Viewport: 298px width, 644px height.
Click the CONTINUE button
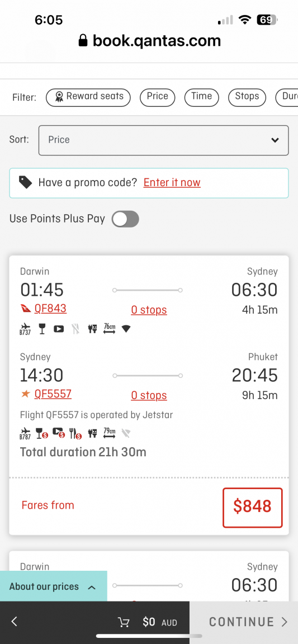244,622
